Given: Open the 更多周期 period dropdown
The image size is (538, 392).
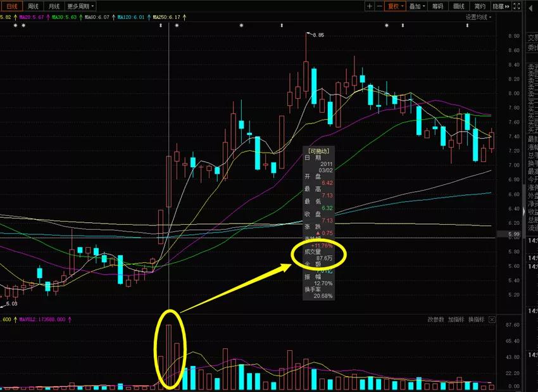Looking at the screenshot, I should tap(80, 6).
